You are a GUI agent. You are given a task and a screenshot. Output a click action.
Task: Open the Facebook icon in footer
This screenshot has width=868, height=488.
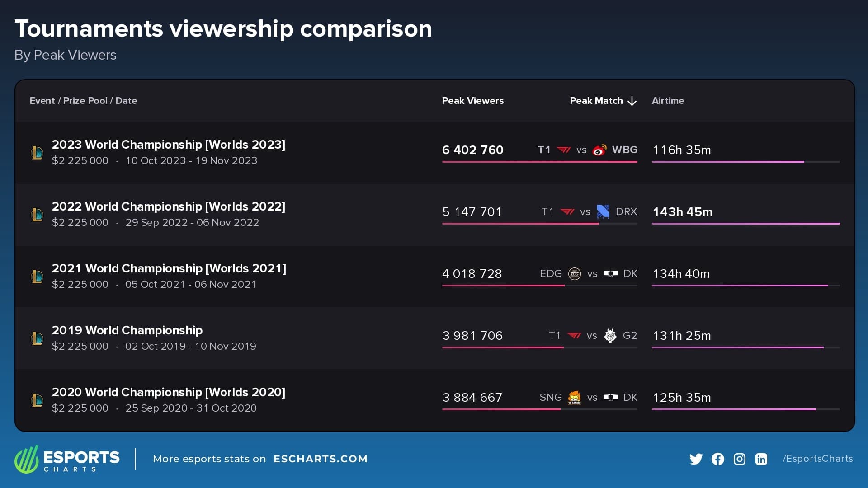pyautogui.click(x=717, y=459)
